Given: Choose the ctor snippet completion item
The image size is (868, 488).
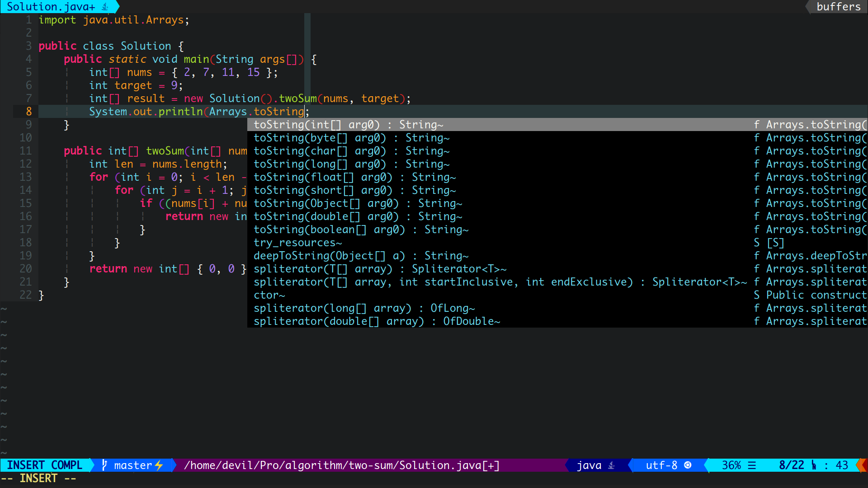Looking at the screenshot, I should pos(269,295).
